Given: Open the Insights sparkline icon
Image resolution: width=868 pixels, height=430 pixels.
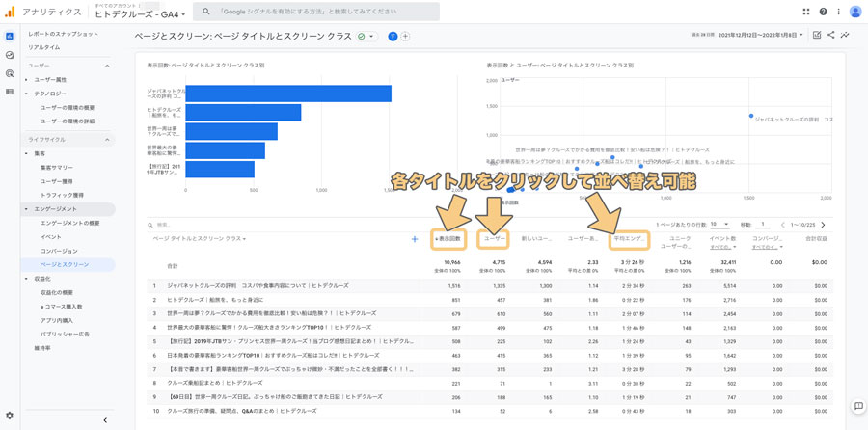Looking at the screenshot, I should pyautogui.click(x=845, y=35).
